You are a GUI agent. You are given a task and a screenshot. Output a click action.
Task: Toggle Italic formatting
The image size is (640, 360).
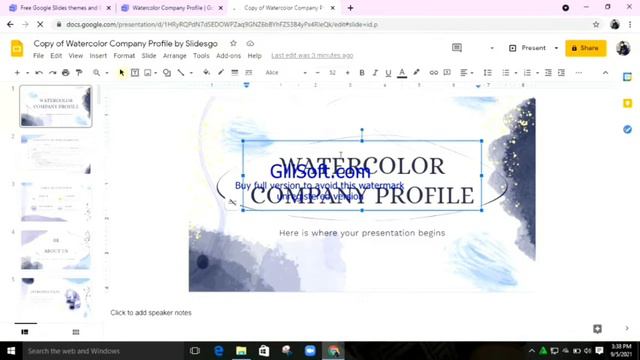point(375,73)
